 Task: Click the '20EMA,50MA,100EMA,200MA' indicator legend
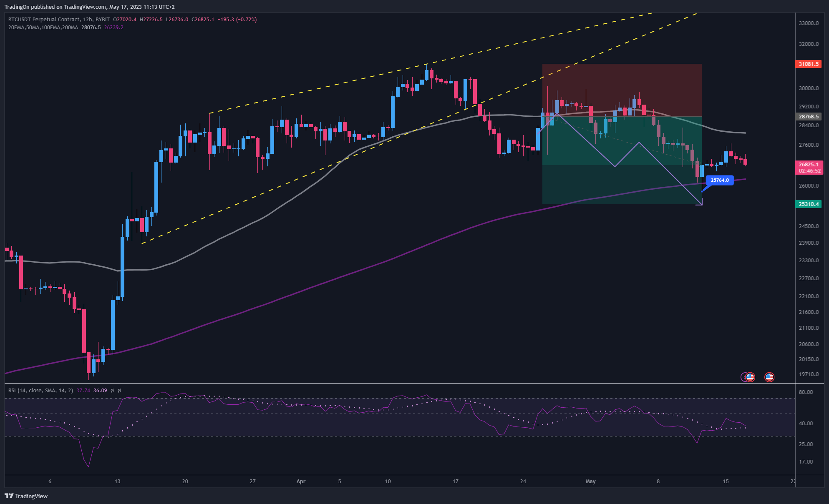coord(43,28)
